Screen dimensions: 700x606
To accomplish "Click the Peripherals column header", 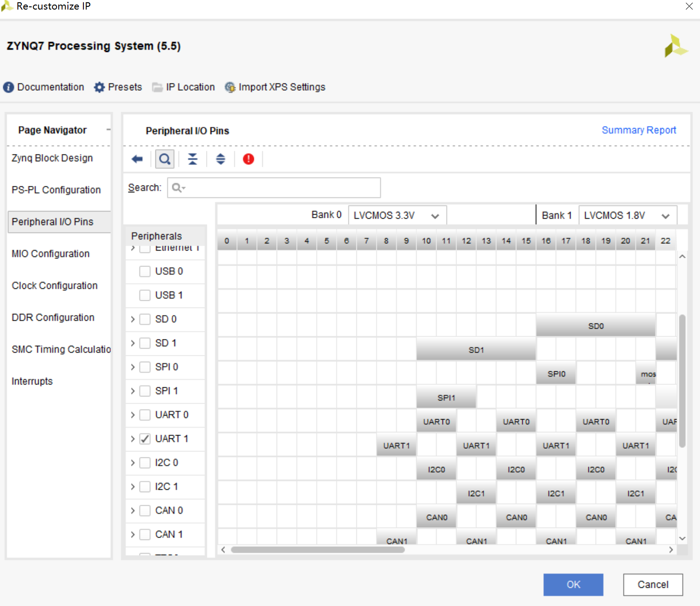I will (166, 236).
